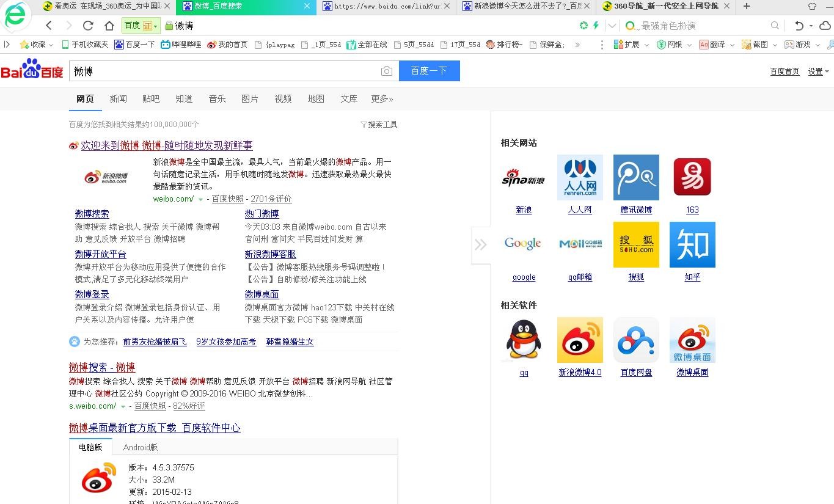Open the 设置 dropdown at top right
This screenshot has width=834, height=504.
[x=814, y=71]
